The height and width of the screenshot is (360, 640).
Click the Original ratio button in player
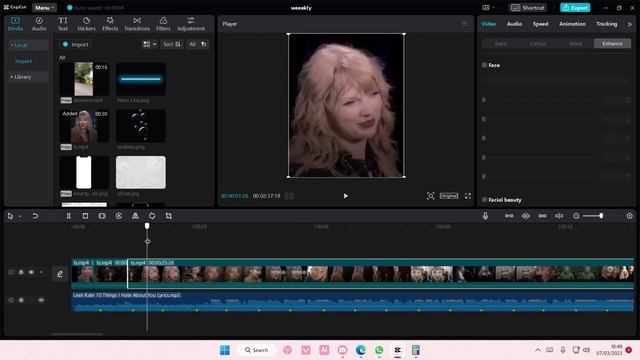(x=449, y=196)
